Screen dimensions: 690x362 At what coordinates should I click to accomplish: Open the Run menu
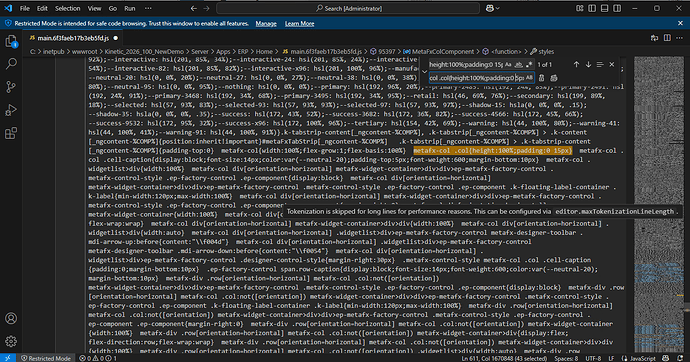(x=130, y=8)
